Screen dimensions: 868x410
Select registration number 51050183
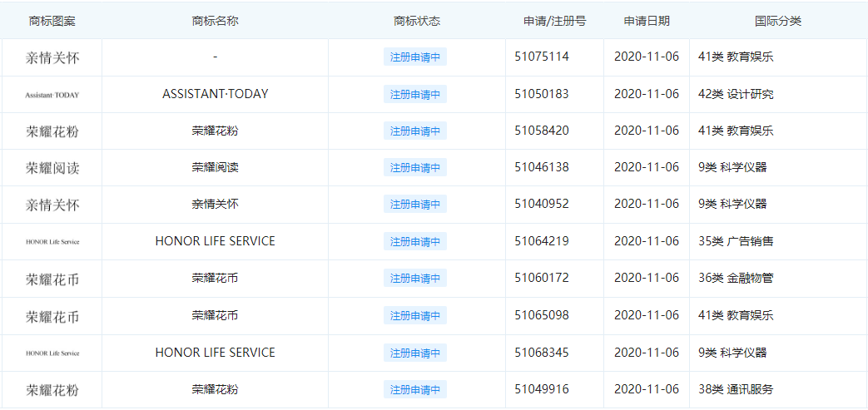[542, 93]
